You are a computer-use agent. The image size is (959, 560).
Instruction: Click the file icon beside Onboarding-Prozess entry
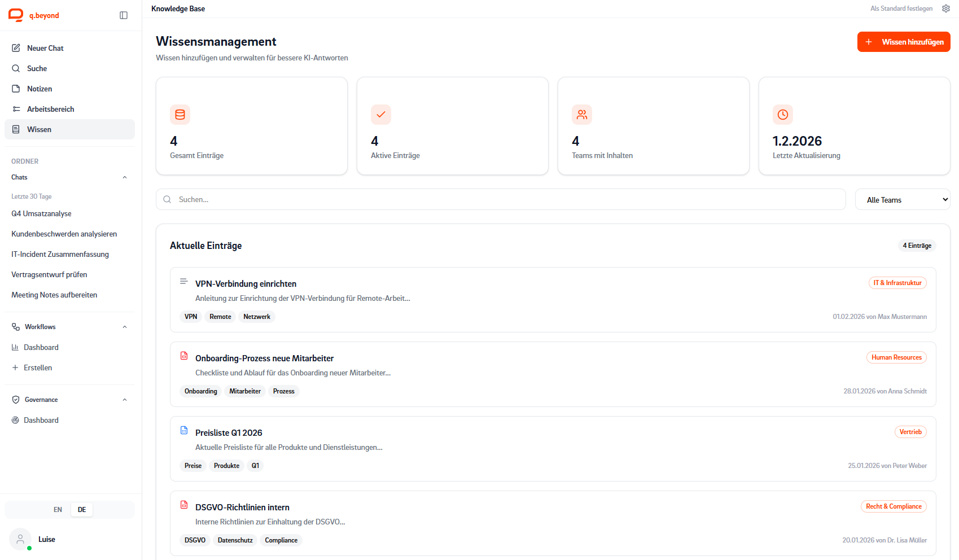(184, 356)
